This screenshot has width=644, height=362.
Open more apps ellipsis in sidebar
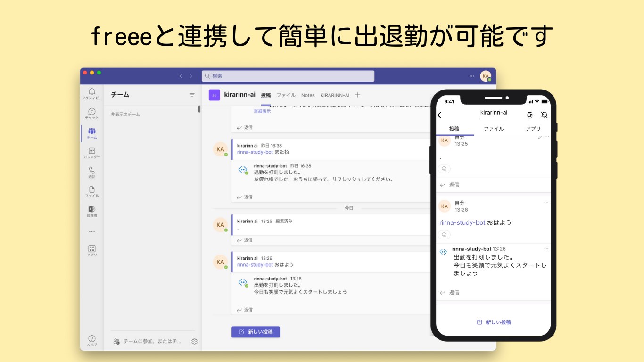pyautogui.click(x=91, y=231)
